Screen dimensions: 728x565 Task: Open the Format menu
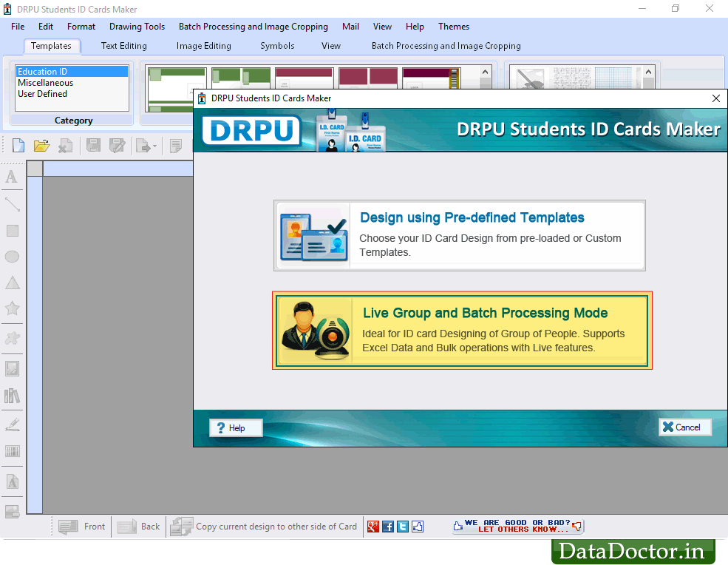tap(81, 27)
